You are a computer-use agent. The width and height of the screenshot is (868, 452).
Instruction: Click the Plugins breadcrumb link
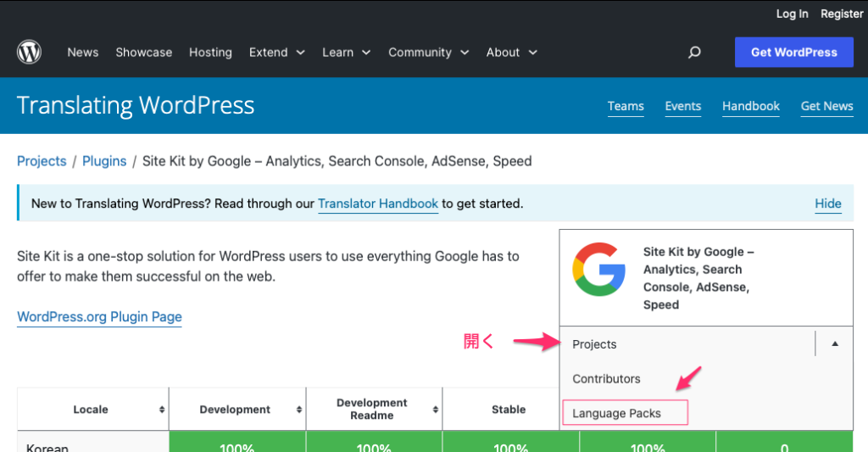point(104,161)
